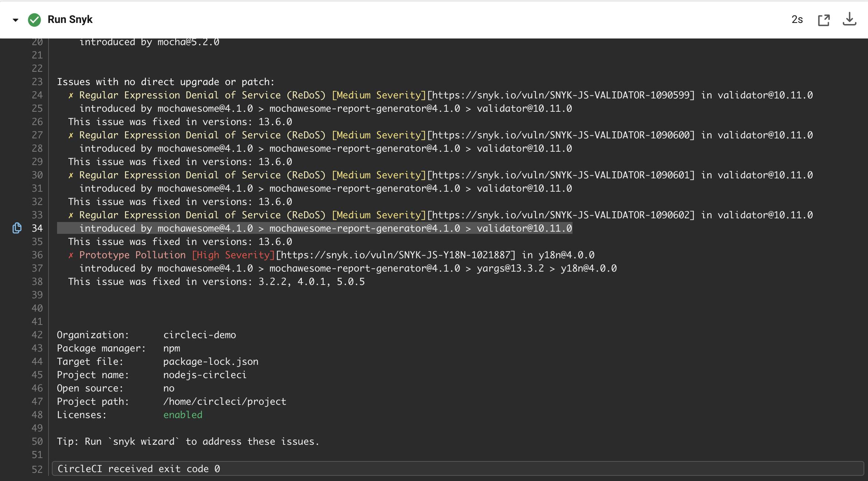Open the step output in a new tab
868x481 pixels.
click(x=824, y=20)
